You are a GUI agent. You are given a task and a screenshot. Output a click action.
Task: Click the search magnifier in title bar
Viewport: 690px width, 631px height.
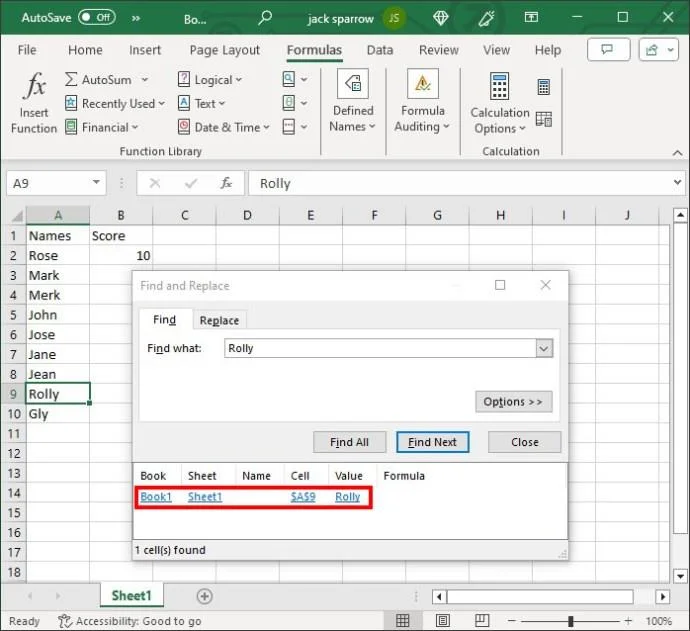[265, 17]
